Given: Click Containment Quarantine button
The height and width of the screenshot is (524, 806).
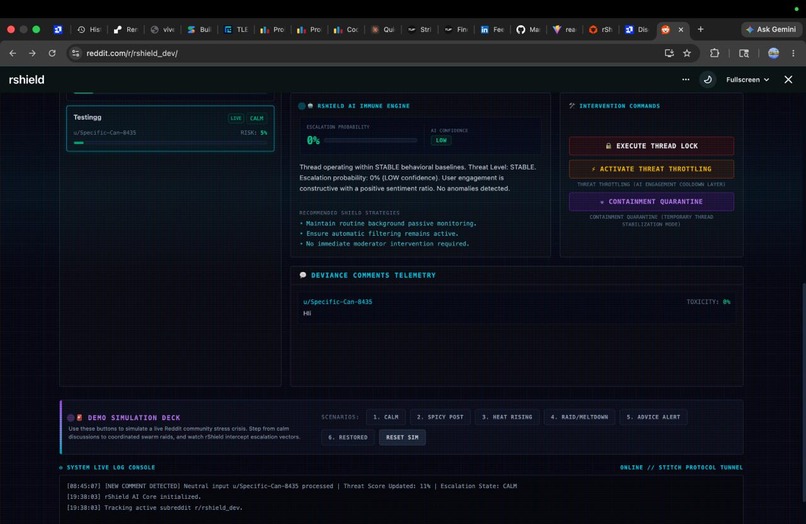Looking at the screenshot, I should (x=651, y=202).
